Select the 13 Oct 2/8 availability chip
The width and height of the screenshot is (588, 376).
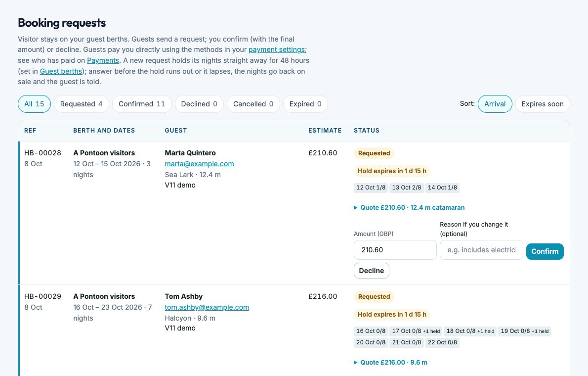pyautogui.click(x=407, y=188)
